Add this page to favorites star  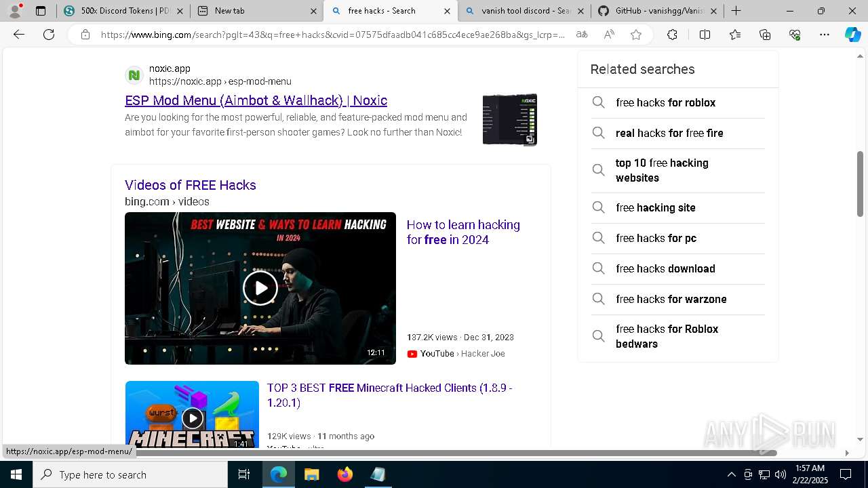tap(636, 35)
